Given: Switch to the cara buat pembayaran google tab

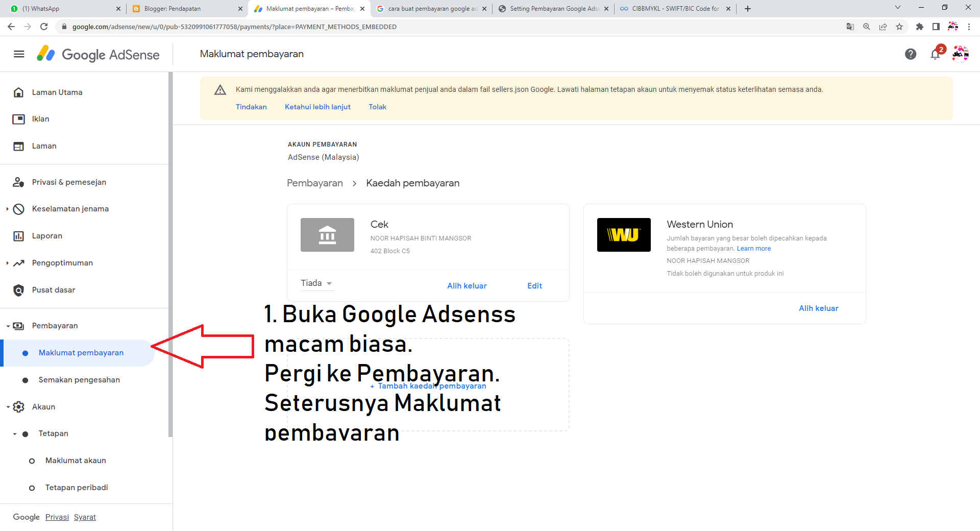Looking at the screenshot, I should 430,9.
